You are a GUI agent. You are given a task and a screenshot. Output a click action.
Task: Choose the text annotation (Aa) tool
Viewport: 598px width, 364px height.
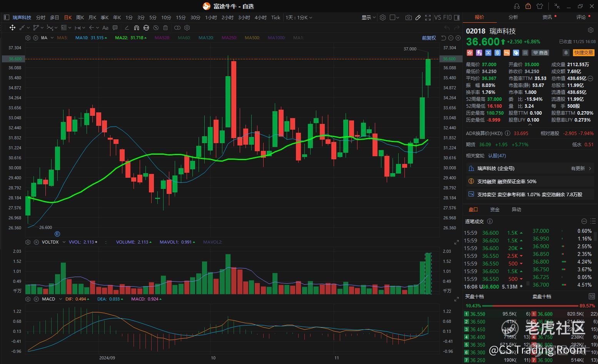(105, 28)
